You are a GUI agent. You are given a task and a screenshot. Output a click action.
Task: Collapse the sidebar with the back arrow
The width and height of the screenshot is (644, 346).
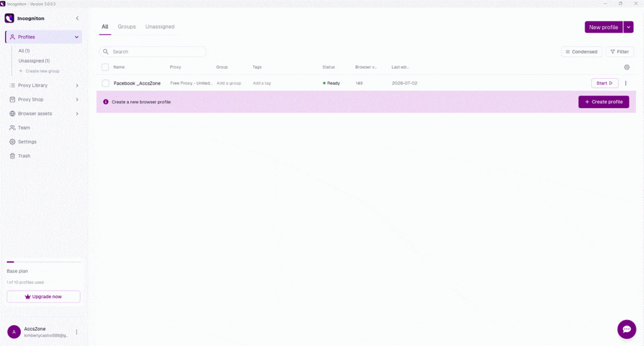pos(77,18)
